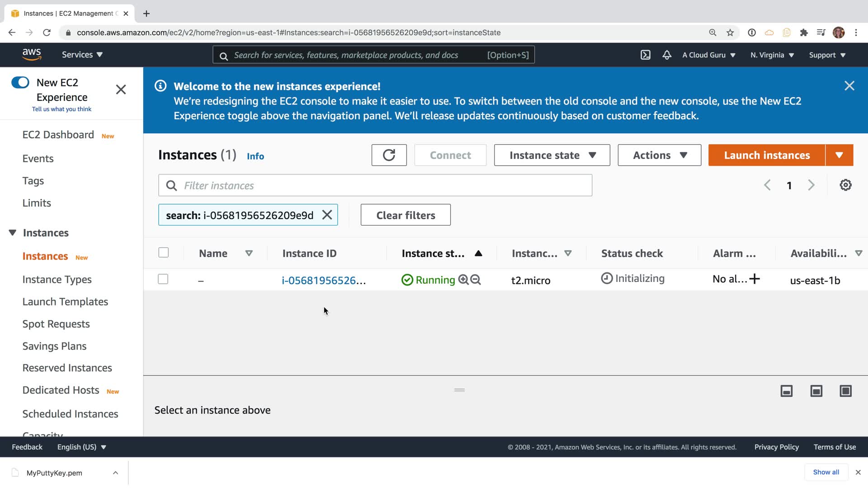Go to Launch Templates in the sidebar
Viewport: 868px width, 488px height.
pyautogui.click(x=65, y=301)
